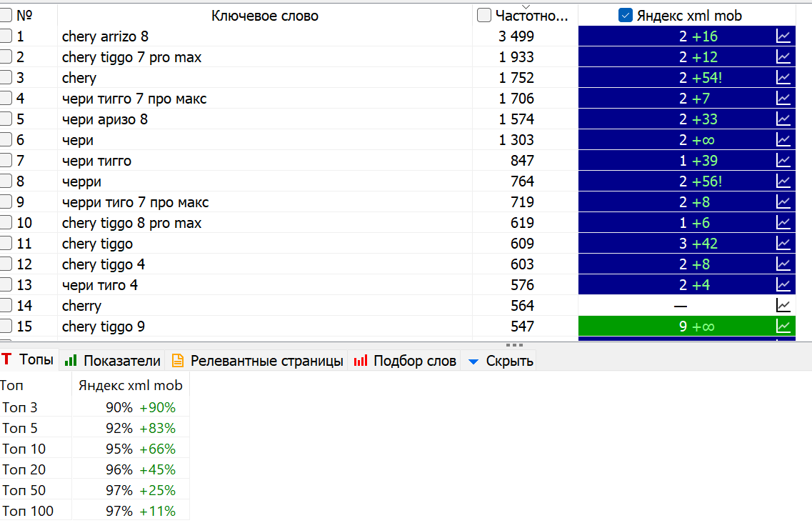Screen dimensions: 812x528
Task: Switch to the Топы tab
Action: [28, 359]
